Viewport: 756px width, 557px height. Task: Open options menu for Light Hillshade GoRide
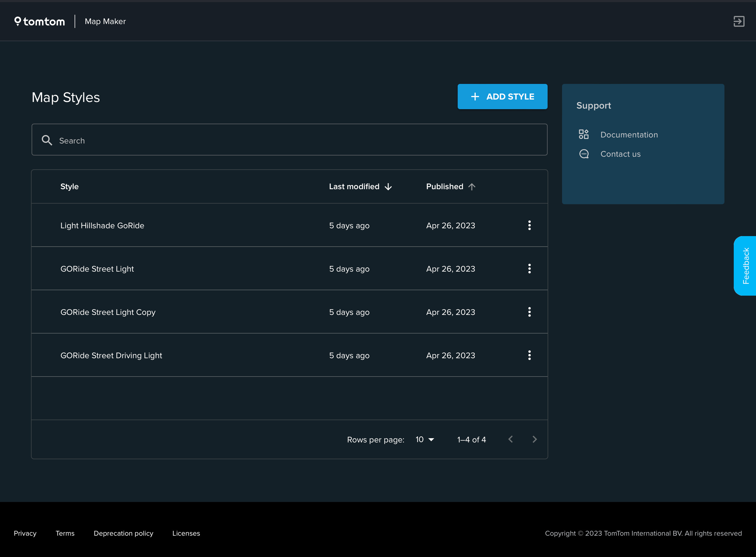529,225
